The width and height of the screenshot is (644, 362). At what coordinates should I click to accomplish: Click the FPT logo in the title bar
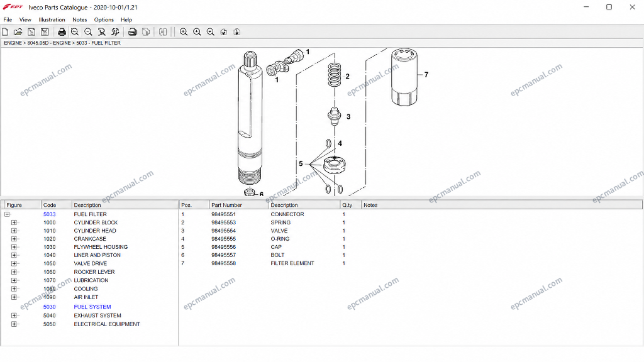(x=13, y=7)
